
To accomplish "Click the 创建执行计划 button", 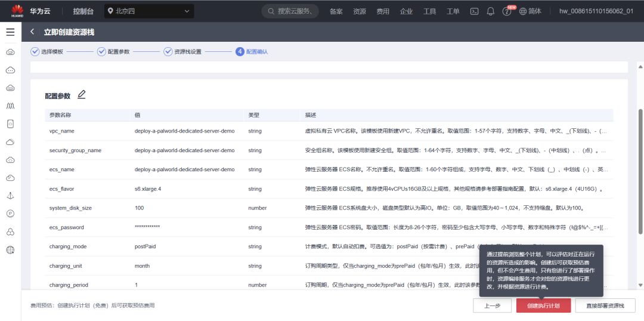I will click(x=543, y=305).
